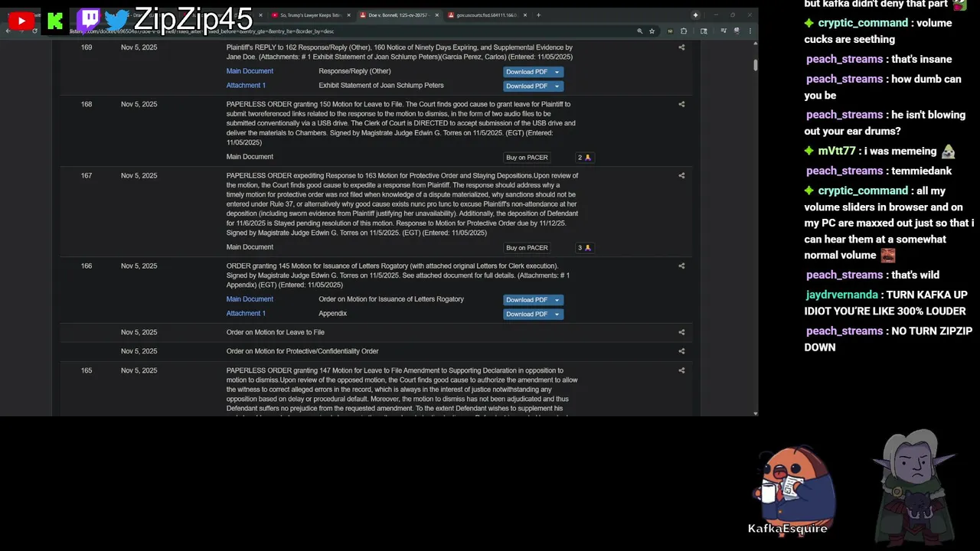Bookmark this page with the star icon
This screenshot has height=551, width=980.
pyautogui.click(x=652, y=31)
